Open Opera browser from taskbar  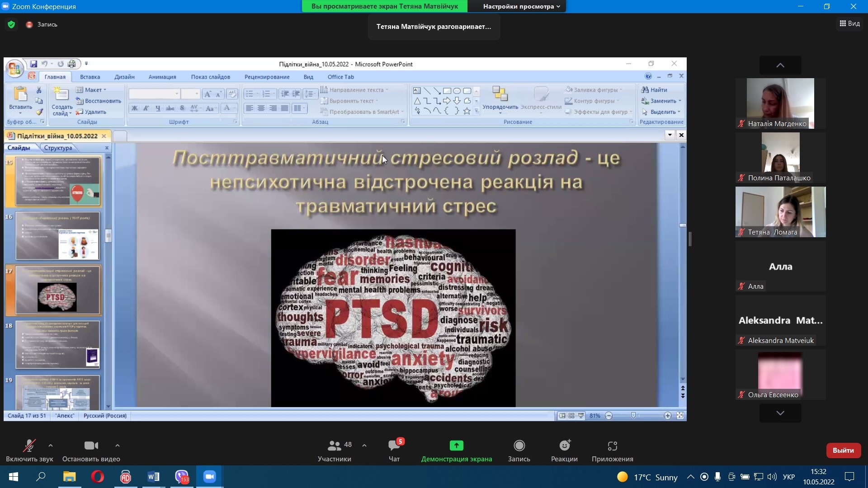click(97, 477)
